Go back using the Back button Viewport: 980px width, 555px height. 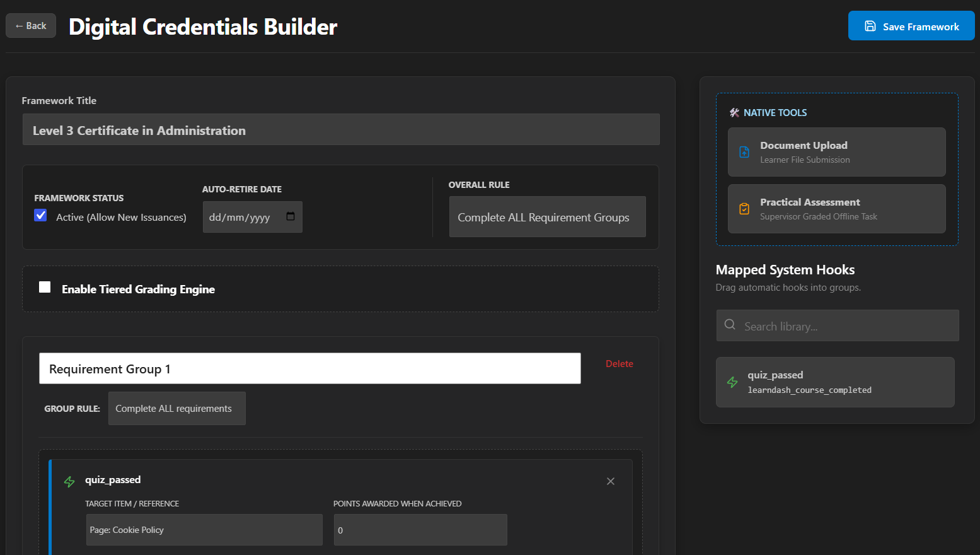click(x=31, y=26)
